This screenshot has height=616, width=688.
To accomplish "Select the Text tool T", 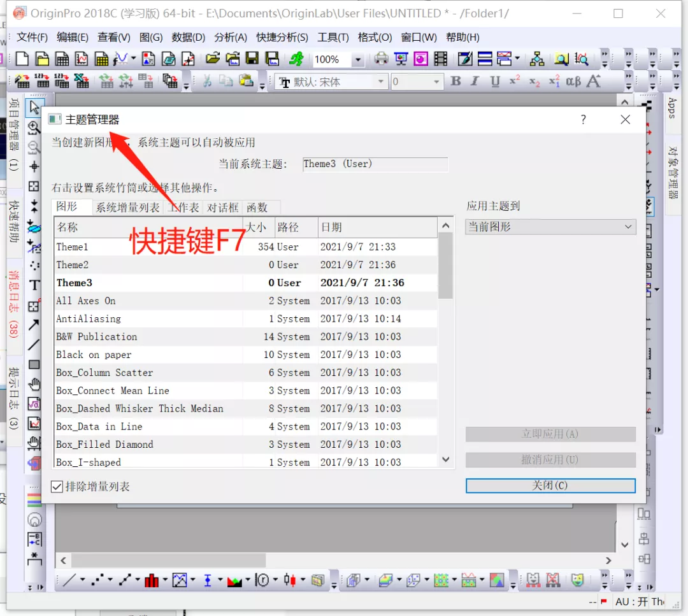I will point(34,285).
